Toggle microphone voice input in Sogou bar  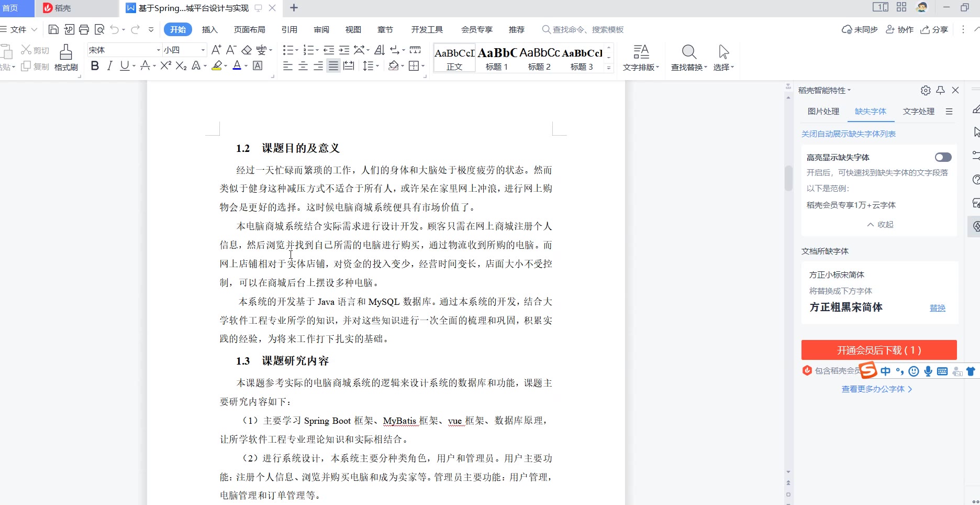point(928,371)
